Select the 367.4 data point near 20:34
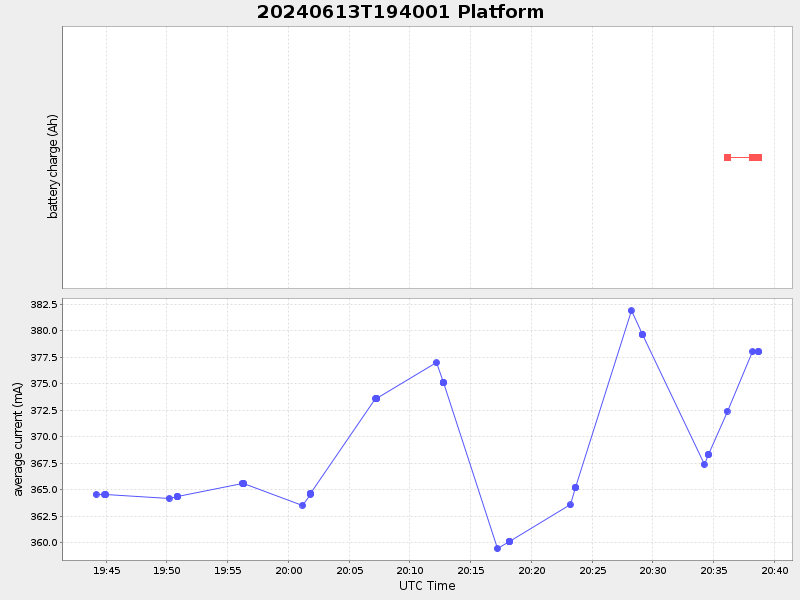The height and width of the screenshot is (600, 800). click(705, 465)
